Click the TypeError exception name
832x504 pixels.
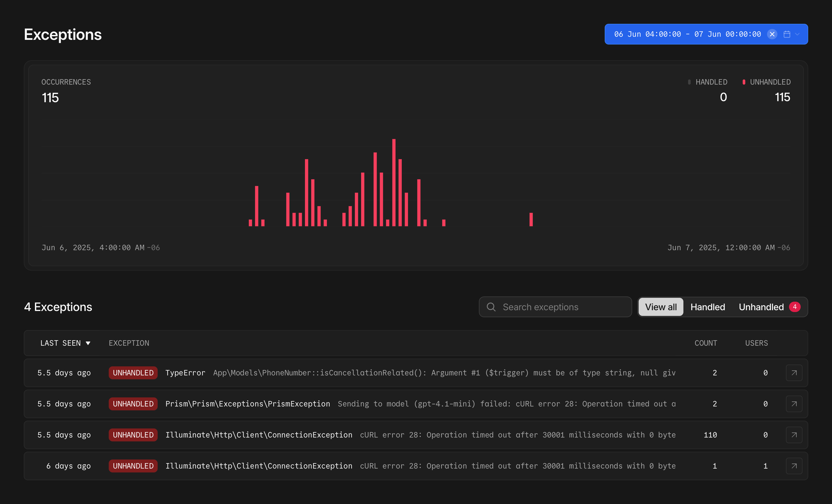[x=185, y=373]
